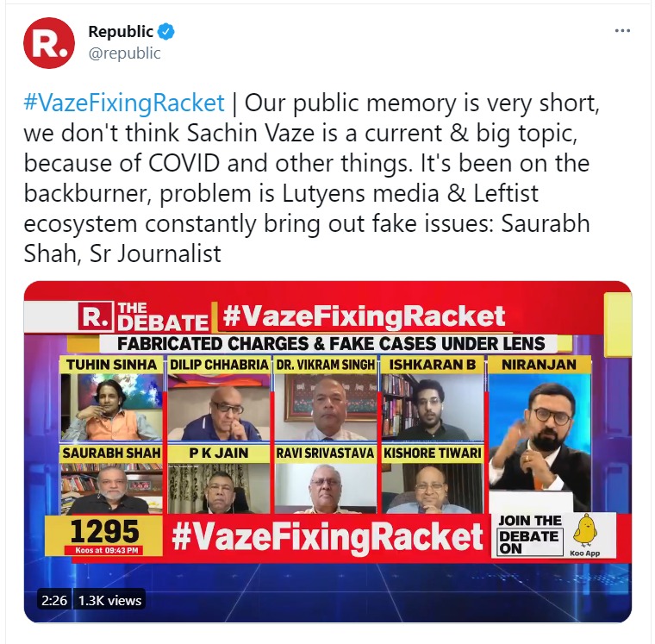Screen dimensions: 655x644
Task: Click the Kishore Tiwari video panel
Action: (x=433, y=487)
